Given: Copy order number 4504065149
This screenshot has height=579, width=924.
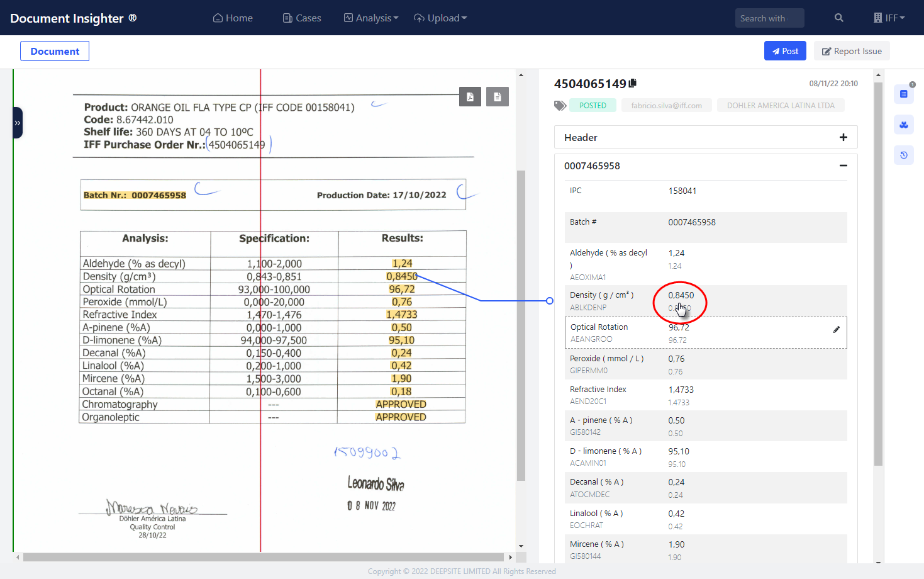Looking at the screenshot, I should [633, 83].
